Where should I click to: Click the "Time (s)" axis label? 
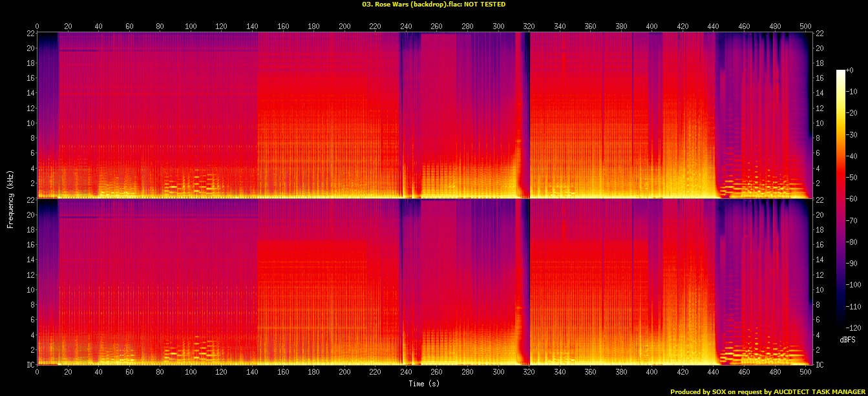(425, 383)
